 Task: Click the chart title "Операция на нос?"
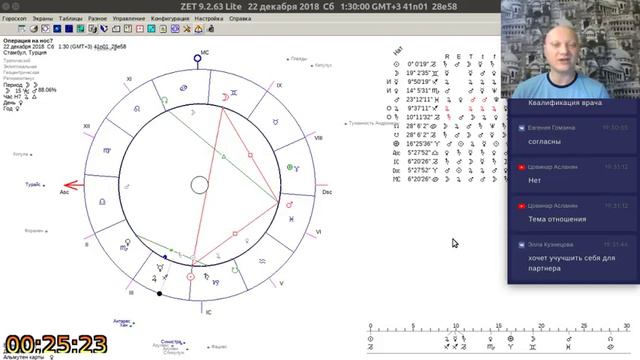[28, 41]
